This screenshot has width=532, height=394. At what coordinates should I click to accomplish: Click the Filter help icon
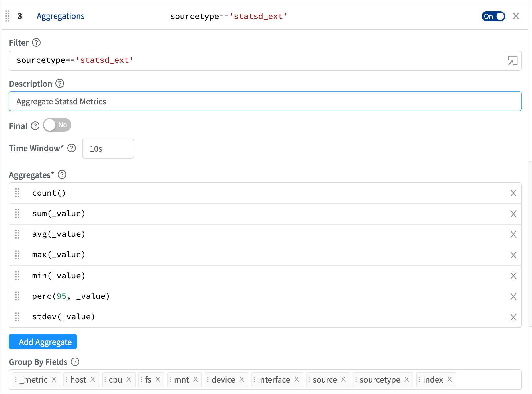[x=36, y=43]
